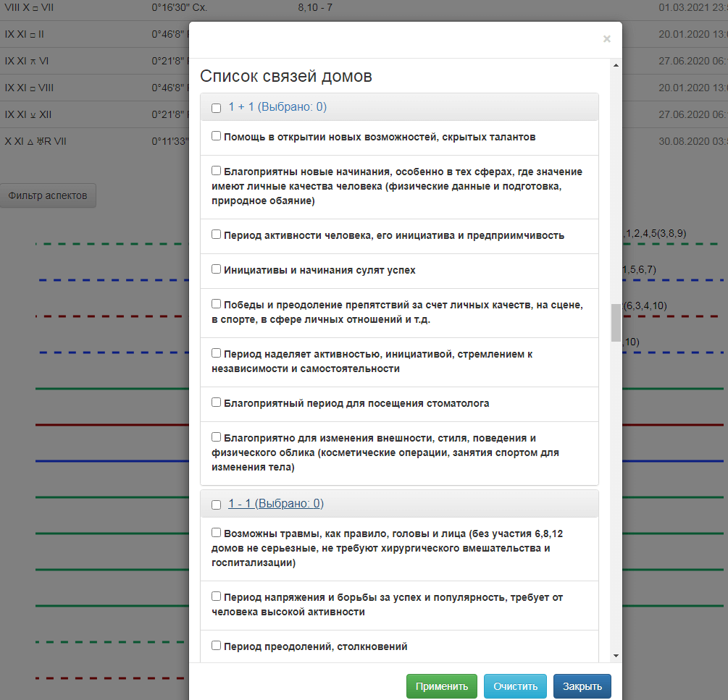Apply selections with the 'Применить' button

[442, 686]
